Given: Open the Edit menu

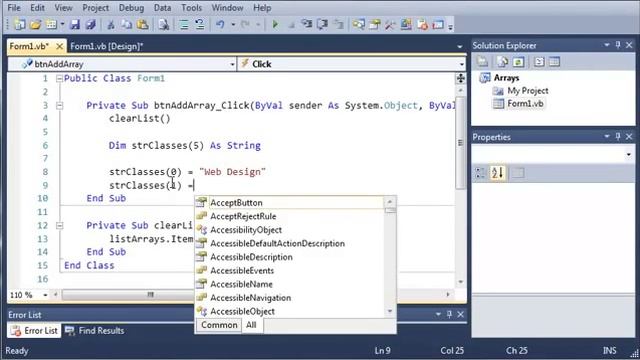Looking at the screenshot, I should [x=37, y=8].
